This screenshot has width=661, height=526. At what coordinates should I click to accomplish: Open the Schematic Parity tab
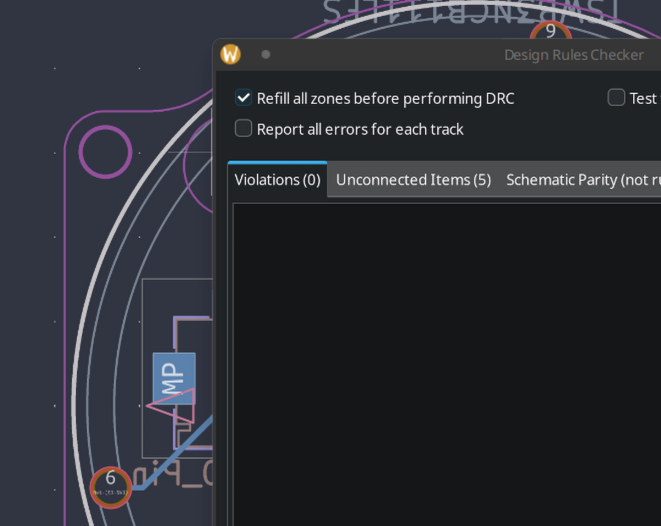[x=582, y=180]
